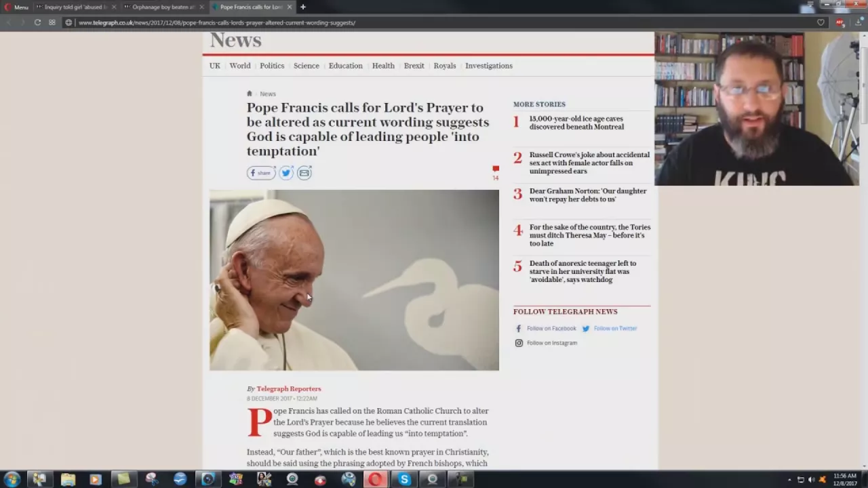This screenshot has width=868, height=488.
Task: Follow Telegraph News on Facebook
Action: 546,329
